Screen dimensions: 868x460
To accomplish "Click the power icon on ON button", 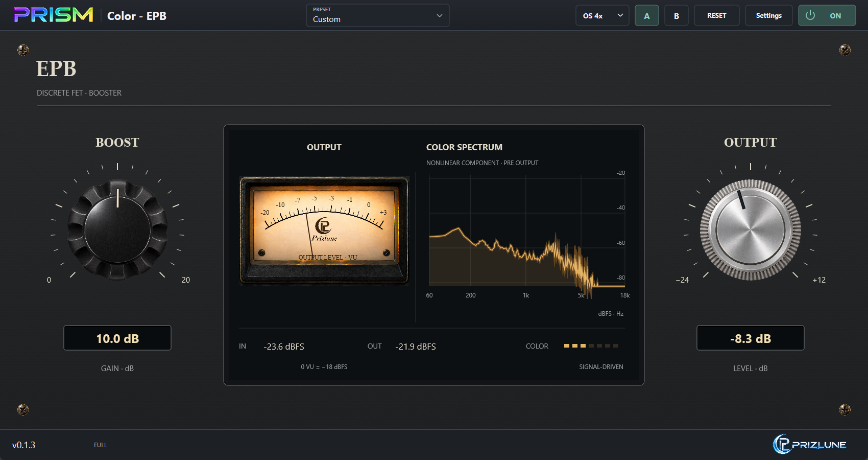I will [x=810, y=15].
